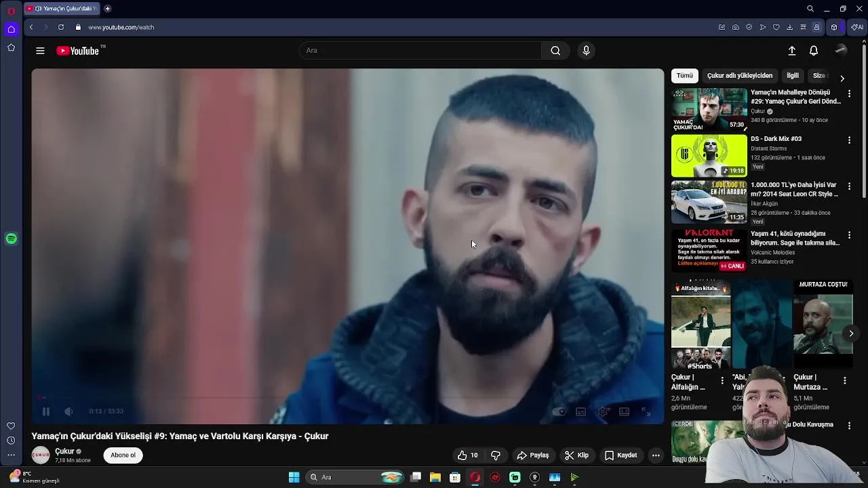Pause the video with the player pause button
The width and height of the screenshot is (868, 488).
(x=46, y=411)
